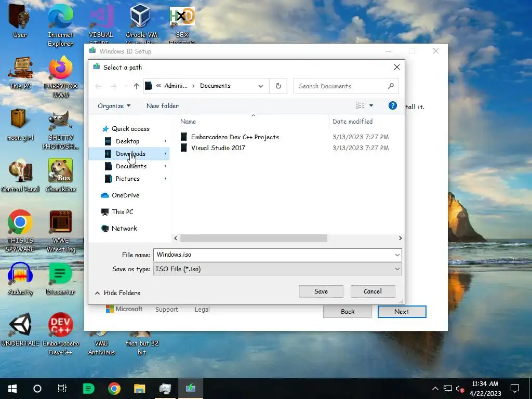Click the search magnifier in Search Documents

(391, 86)
